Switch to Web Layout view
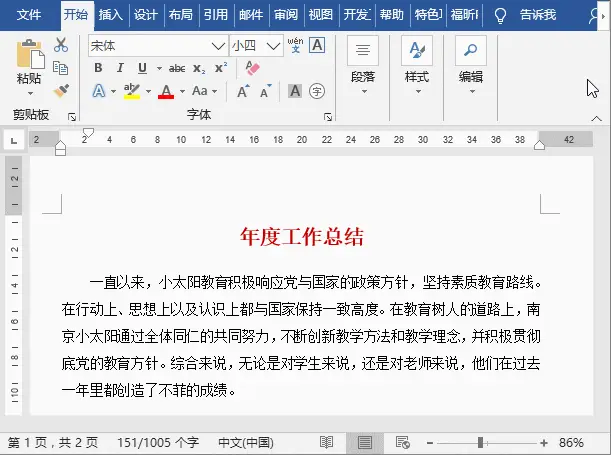This screenshot has height=455, width=611. pos(403,443)
